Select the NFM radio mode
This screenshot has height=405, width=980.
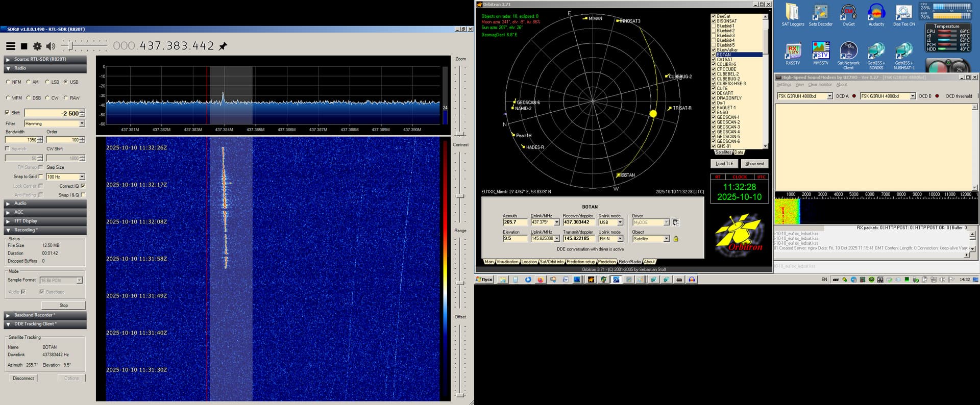pyautogui.click(x=8, y=82)
